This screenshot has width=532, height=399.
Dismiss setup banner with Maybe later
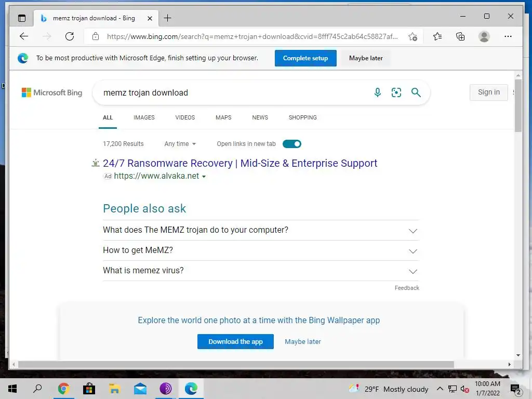coord(366,58)
